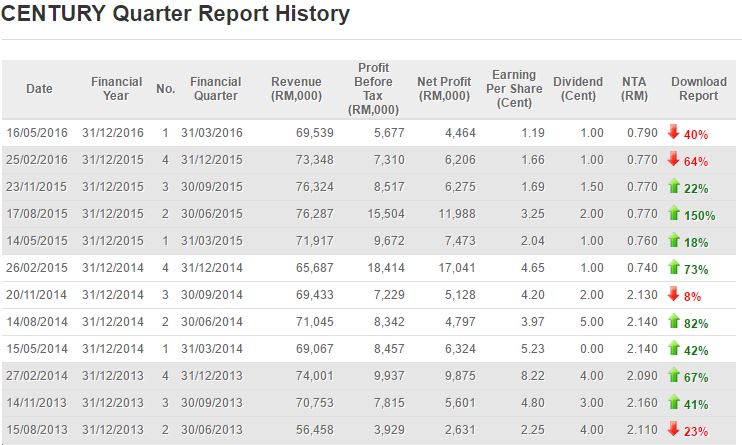
Task: Click the Dividend (Cent) column header
Action: pos(578,89)
